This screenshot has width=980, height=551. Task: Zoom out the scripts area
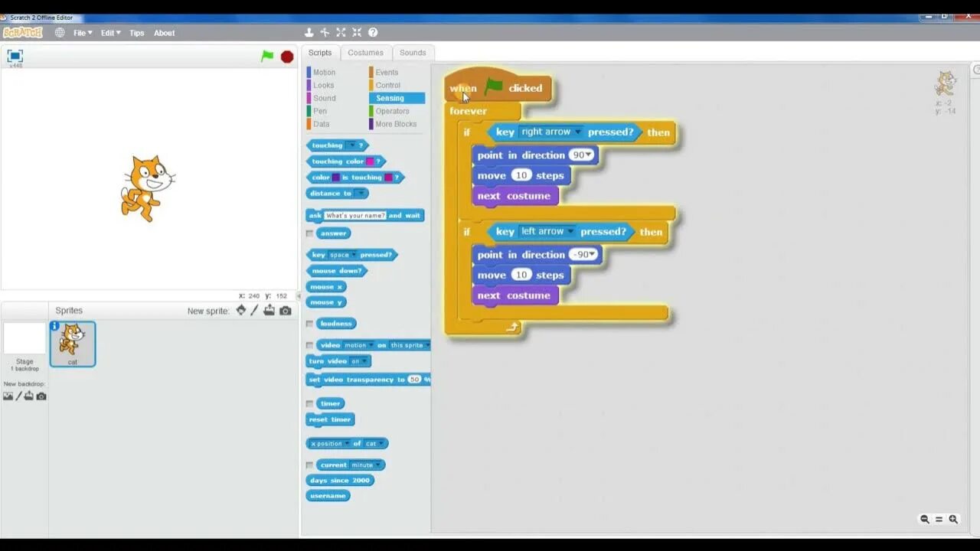[x=925, y=519]
